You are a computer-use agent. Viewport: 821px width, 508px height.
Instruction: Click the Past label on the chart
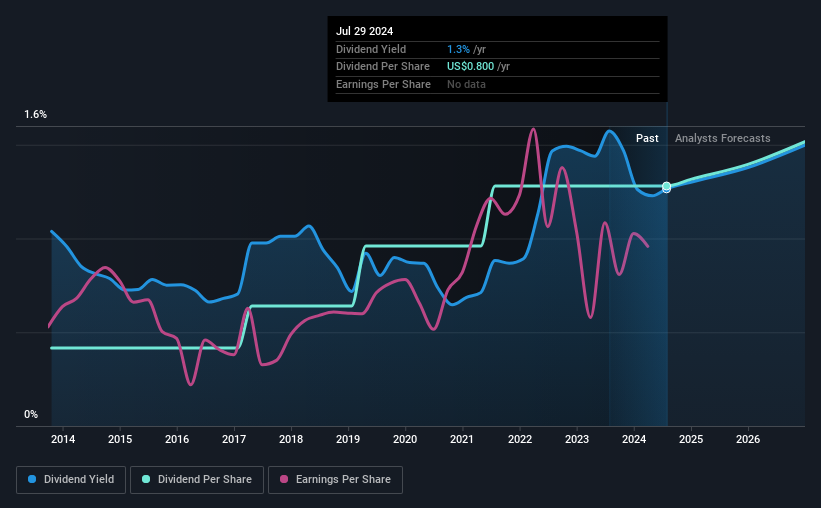tap(647, 138)
